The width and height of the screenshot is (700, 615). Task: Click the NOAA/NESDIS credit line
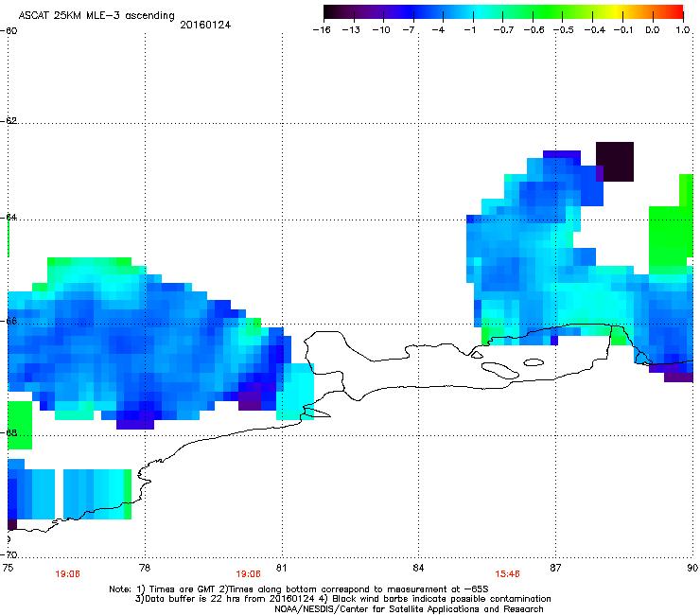pos(409,609)
